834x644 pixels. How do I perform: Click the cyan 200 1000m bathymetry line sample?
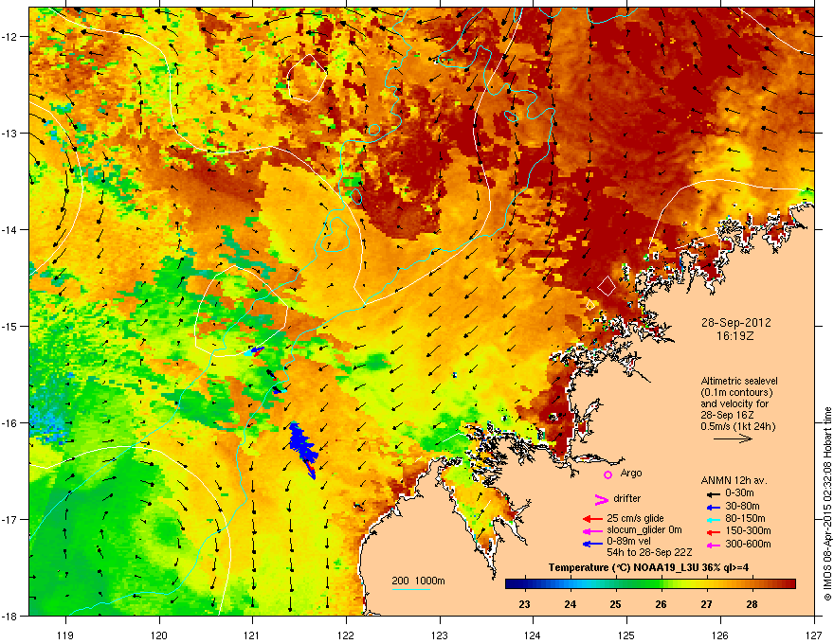point(410,589)
